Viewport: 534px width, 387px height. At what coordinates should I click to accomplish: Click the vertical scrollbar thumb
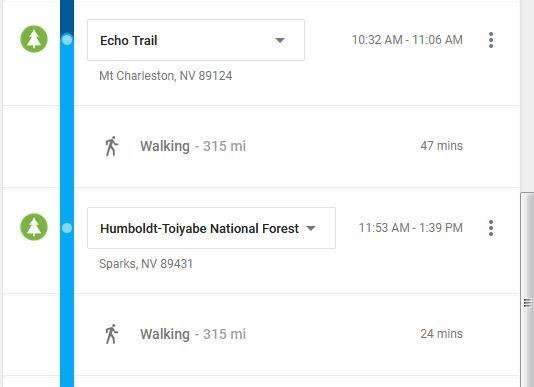(527, 290)
